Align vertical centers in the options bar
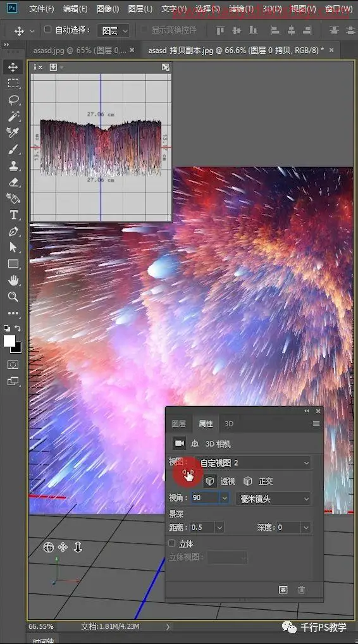 (x=237, y=30)
